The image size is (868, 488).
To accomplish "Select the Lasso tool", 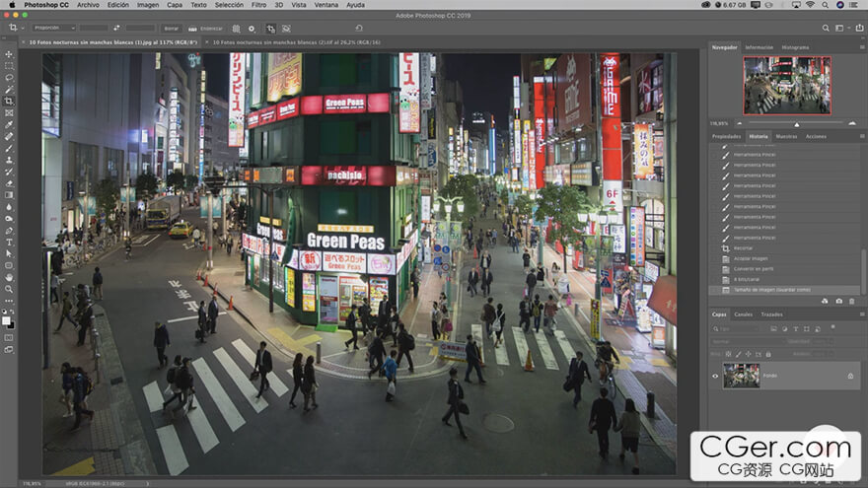I will point(9,78).
